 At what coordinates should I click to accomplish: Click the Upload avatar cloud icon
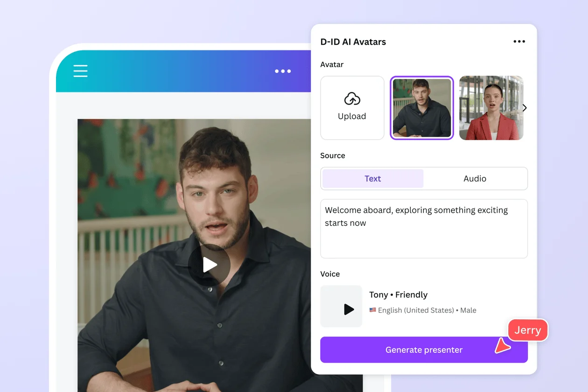coord(352,99)
